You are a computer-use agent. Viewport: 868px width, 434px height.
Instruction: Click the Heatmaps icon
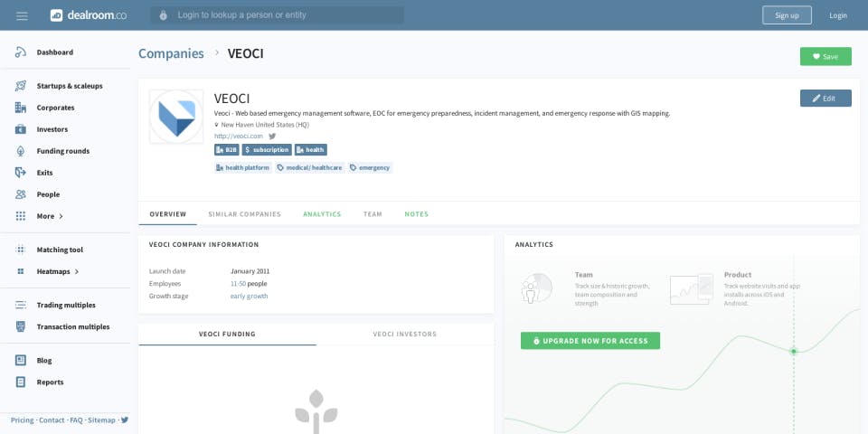(21, 271)
